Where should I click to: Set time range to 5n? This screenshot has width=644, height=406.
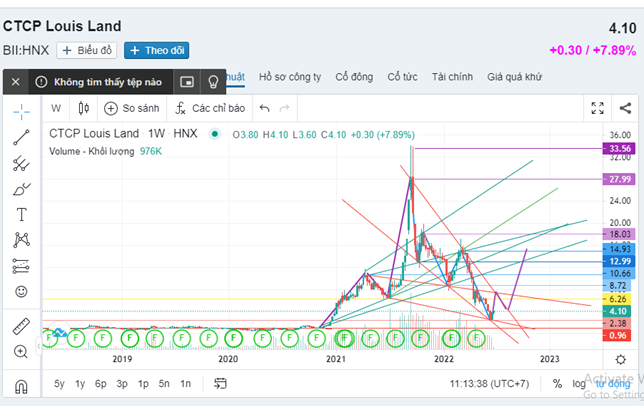click(164, 384)
